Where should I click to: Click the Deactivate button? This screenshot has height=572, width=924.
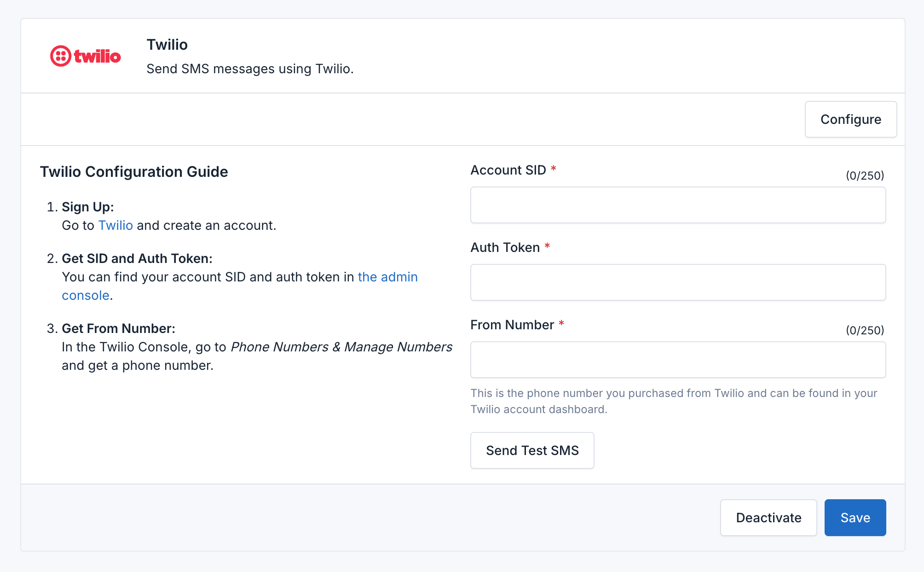(x=768, y=518)
